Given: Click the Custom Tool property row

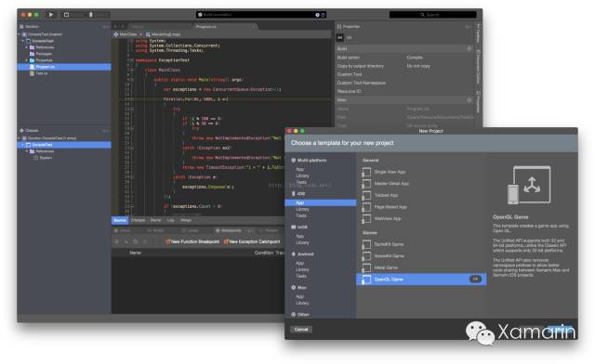Looking at the screenshot, I should [405, 74].
